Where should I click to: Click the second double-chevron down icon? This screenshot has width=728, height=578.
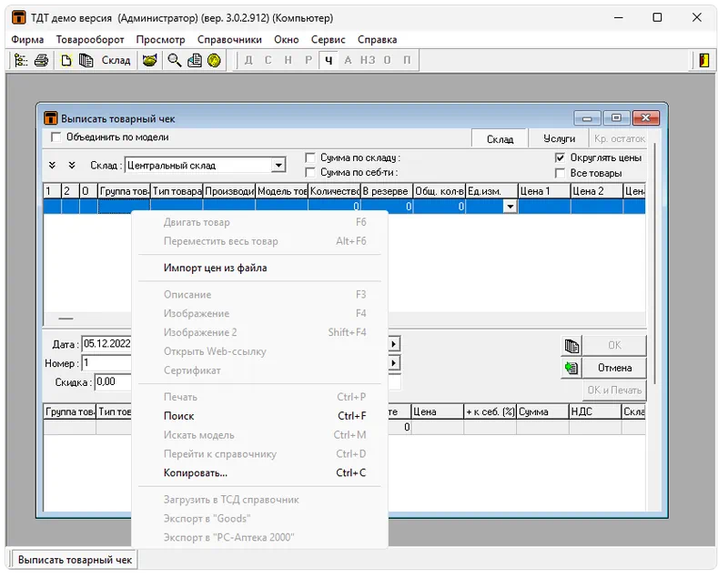72,166
